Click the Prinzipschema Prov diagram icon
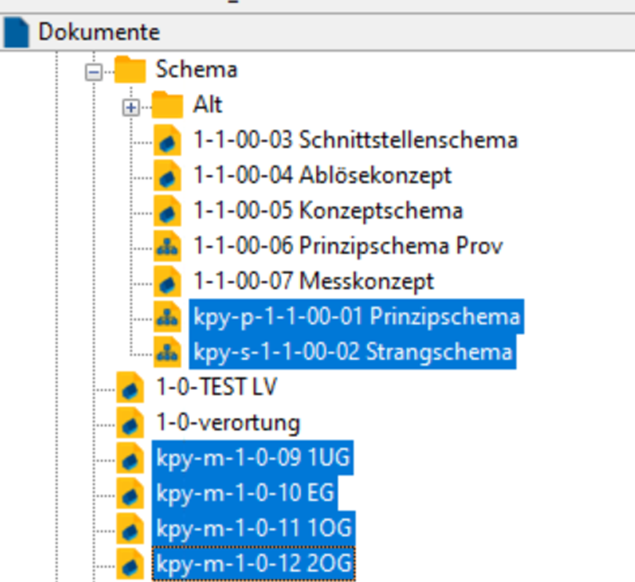Image resolution: width=635 pixels, height=582 pixels. point(167,246)
